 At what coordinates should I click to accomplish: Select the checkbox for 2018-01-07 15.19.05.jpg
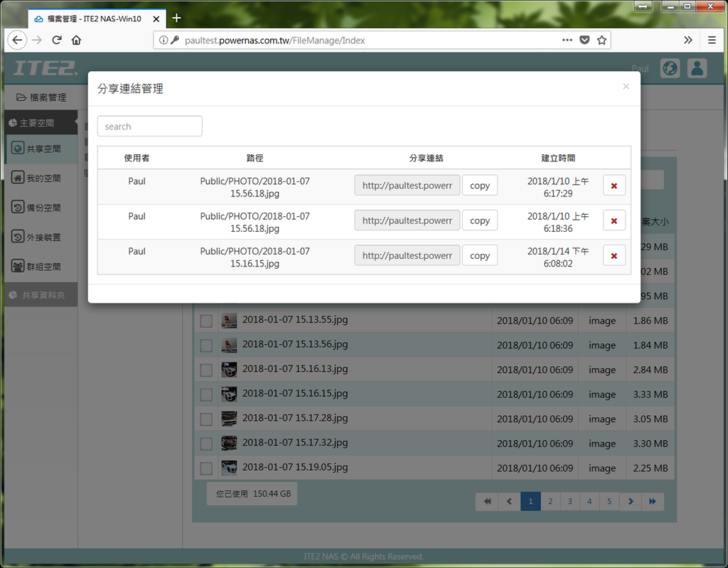click(x=206, y=468)
